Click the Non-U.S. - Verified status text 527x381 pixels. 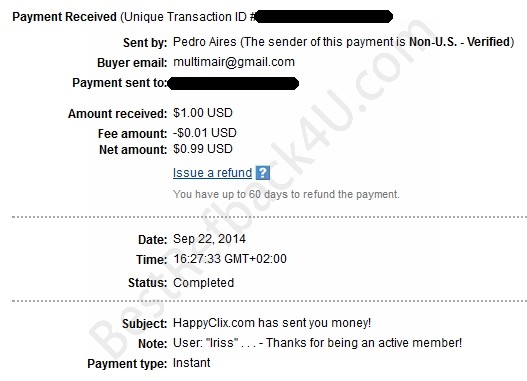(x=460, y=42)
